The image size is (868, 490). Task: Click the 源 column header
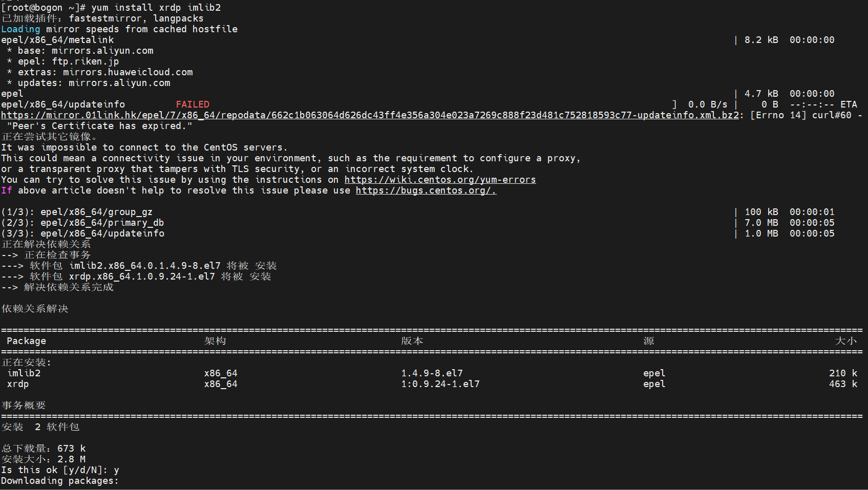click(649, 341)
